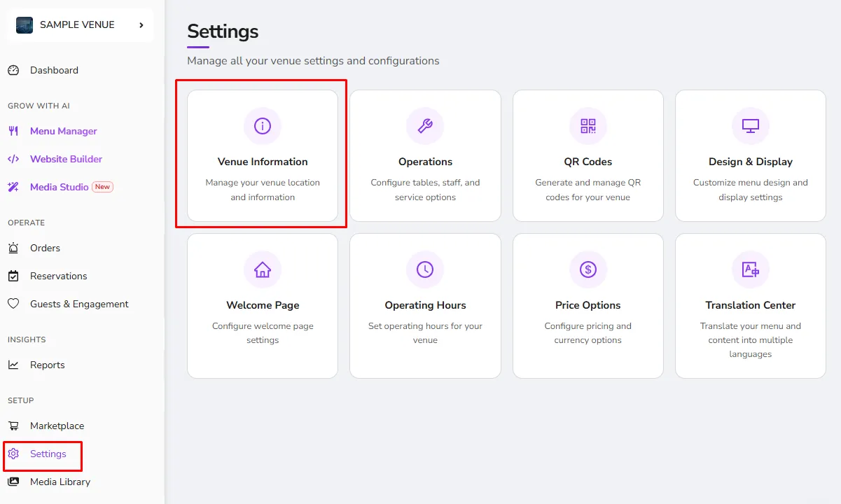The image size is (841, 504).
Task: Click the QR Codes icon
Action: point(588,126)
